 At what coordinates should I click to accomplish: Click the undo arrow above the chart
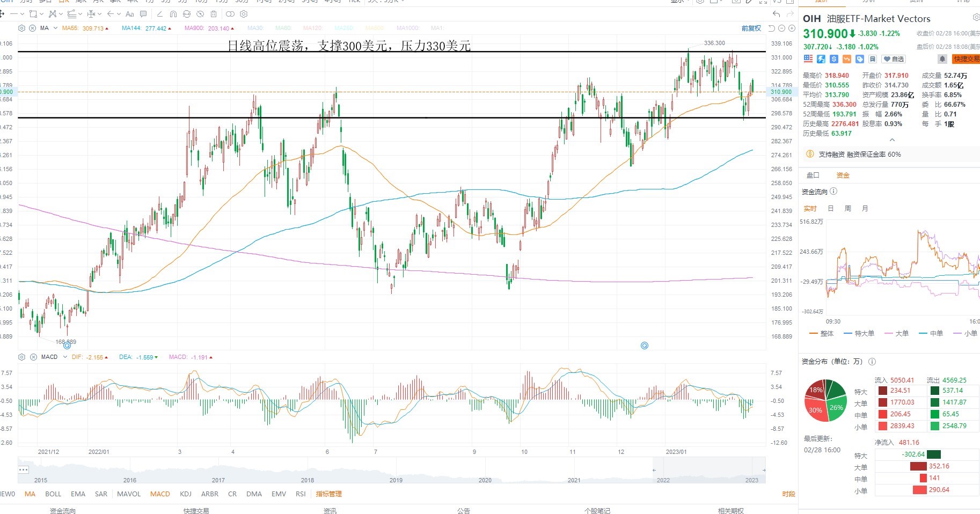(776, 14)
